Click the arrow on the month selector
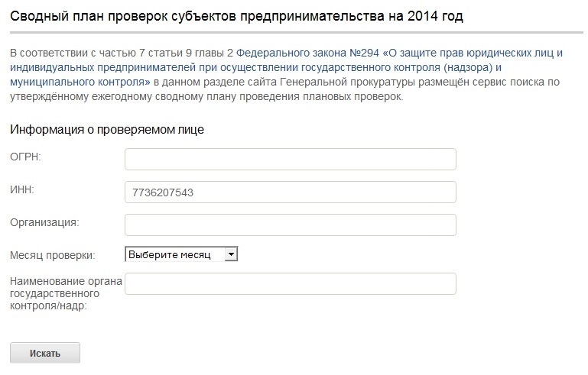The width and height of the screenshot is (588, 375). pyautogui.click(x=232, y=254)
